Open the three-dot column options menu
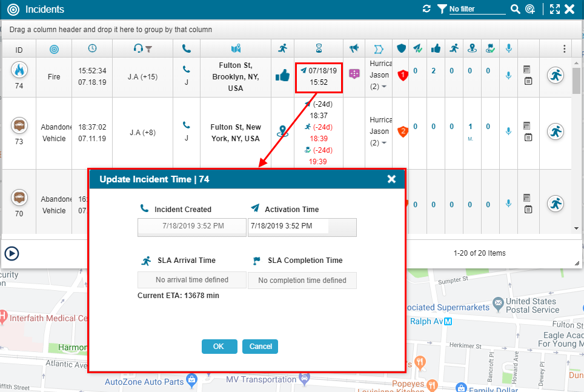Screen dimensions: 584x392 point(565,48)
